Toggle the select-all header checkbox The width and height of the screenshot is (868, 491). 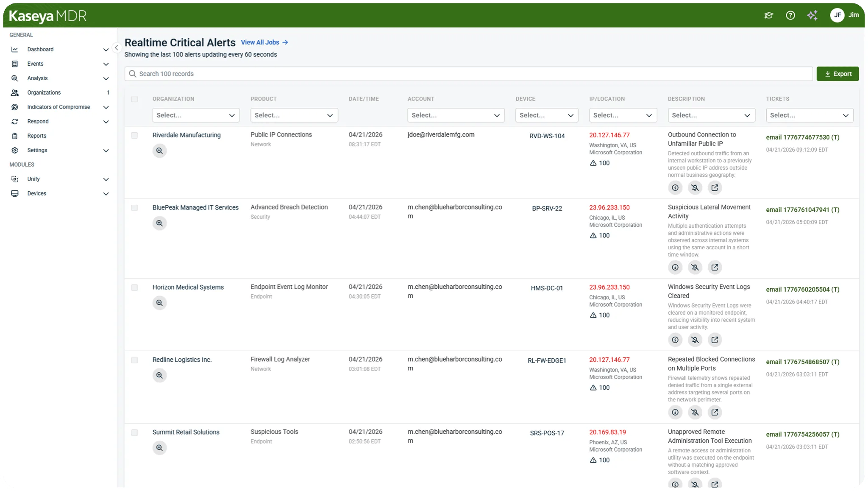134,99
